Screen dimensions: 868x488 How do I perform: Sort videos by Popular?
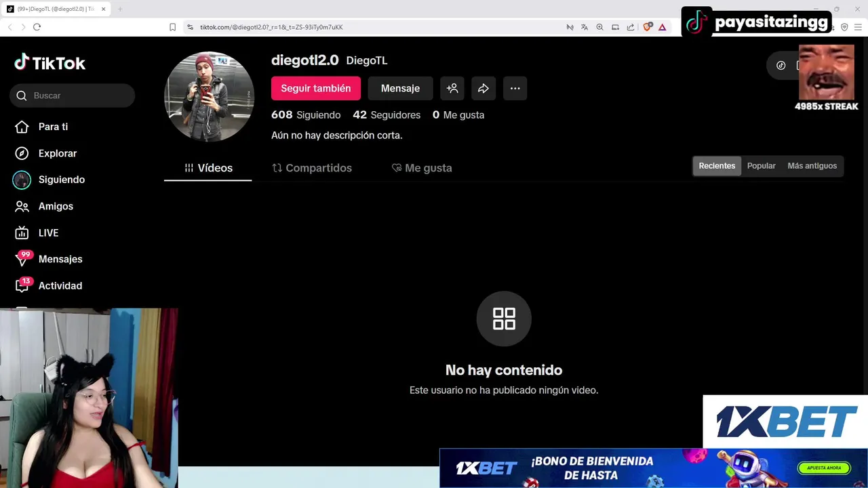[x=762, y=166]
